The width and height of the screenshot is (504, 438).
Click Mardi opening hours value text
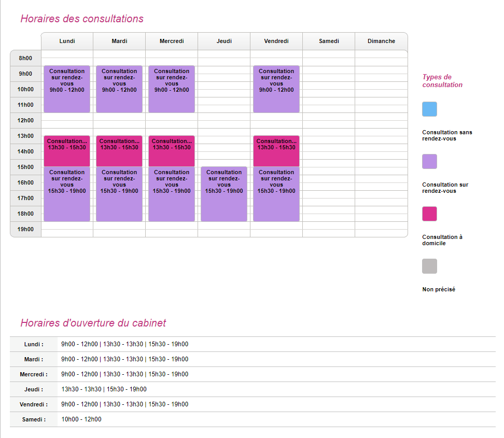tap(125, 359)
